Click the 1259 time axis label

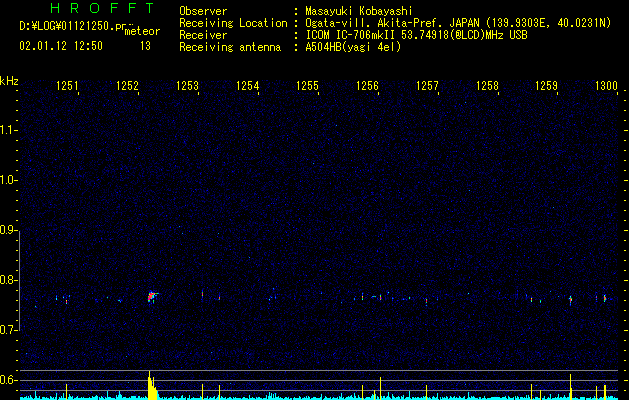tap(547, 85)
